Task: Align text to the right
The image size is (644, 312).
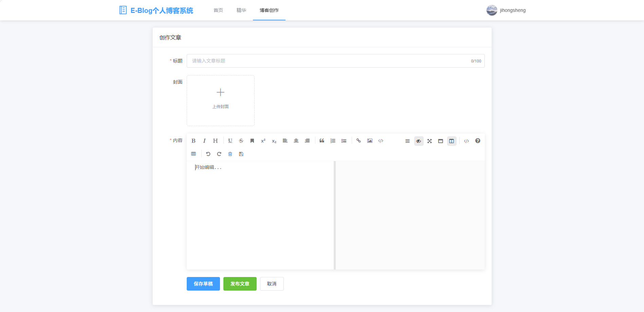Action: click(307, 141)
